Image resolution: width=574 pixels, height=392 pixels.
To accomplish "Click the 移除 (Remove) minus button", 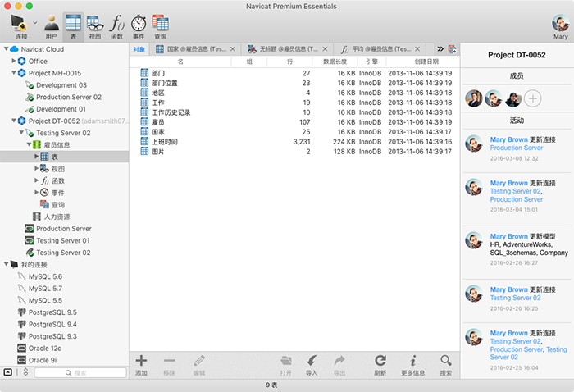I will coord(169,365).
